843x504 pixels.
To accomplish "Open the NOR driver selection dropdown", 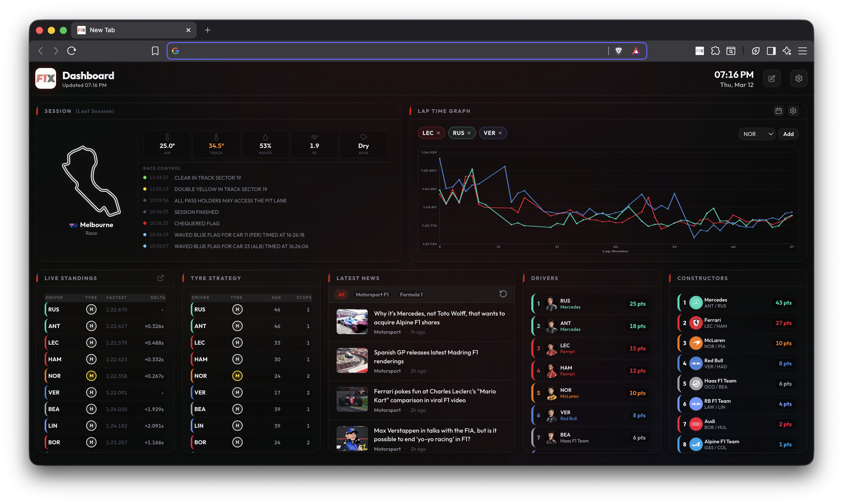I will click(757, 134).
